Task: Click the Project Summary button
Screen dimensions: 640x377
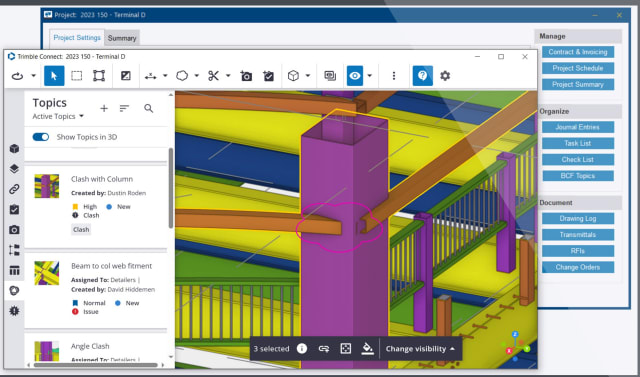Action: click(578, 84)
